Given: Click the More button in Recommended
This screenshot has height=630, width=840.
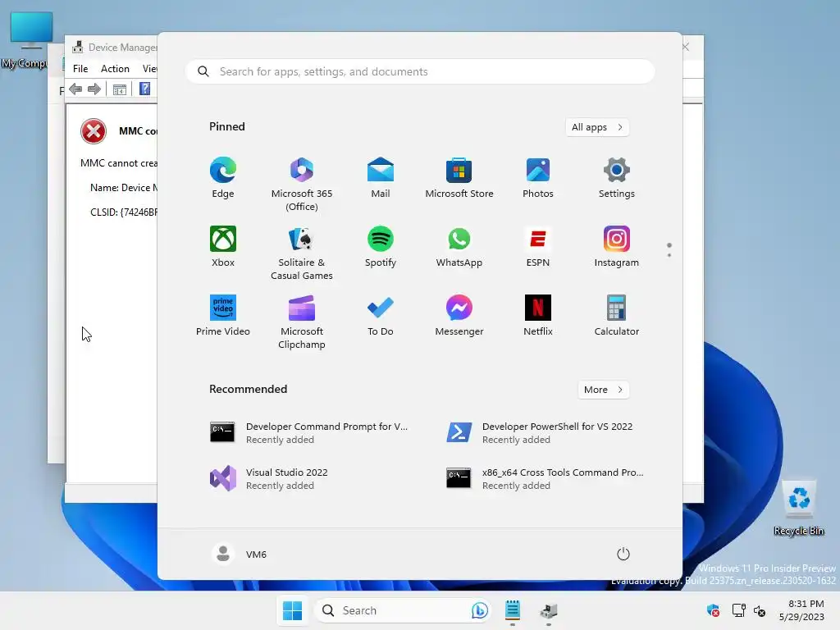Looking at the screenshot, I should (604, 390).
